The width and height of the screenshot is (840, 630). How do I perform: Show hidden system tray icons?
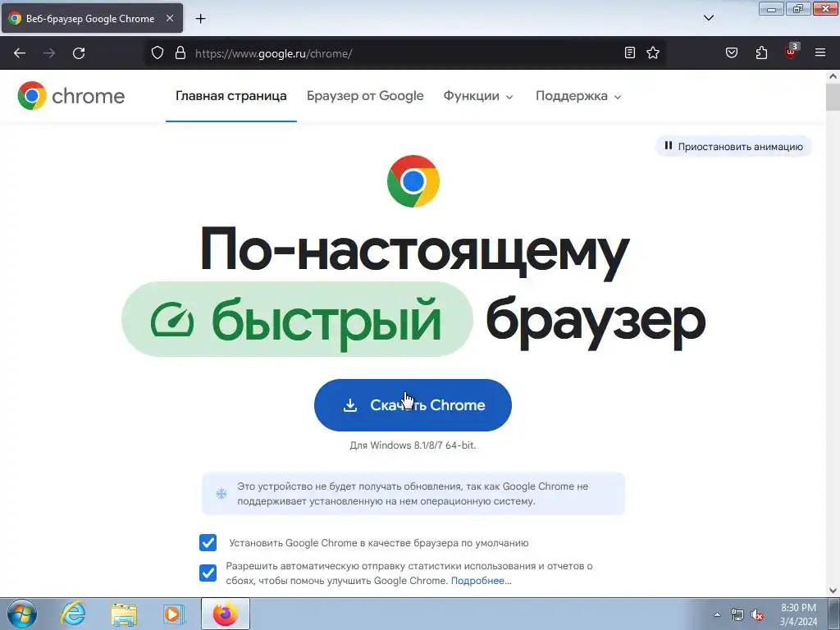pos(717,614)
